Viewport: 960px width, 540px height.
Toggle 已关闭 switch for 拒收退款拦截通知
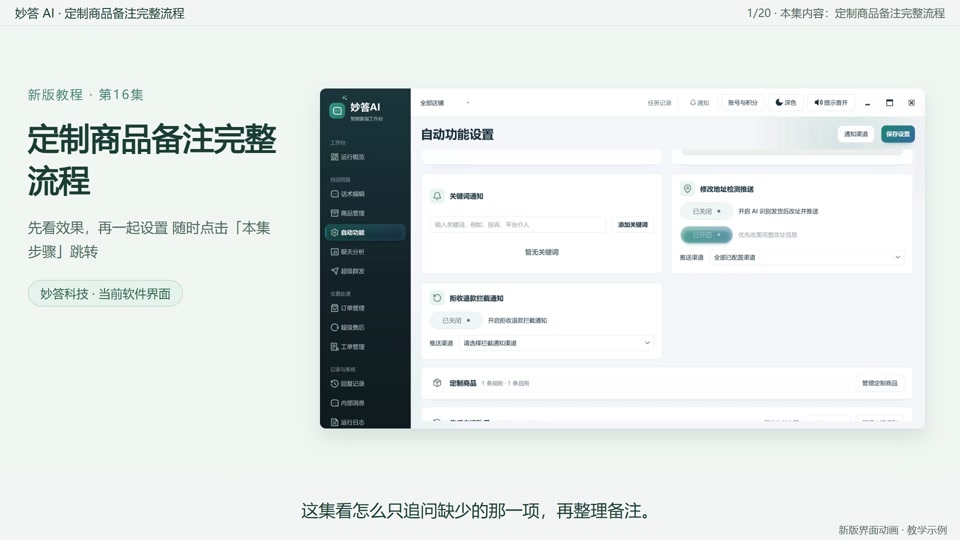[x=456, y=320]
